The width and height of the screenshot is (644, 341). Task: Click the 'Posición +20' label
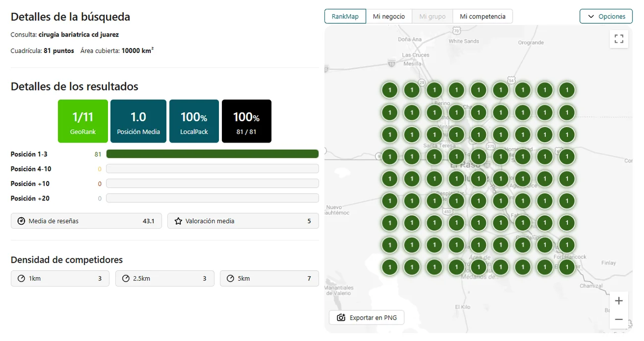[x=30, y=199]
